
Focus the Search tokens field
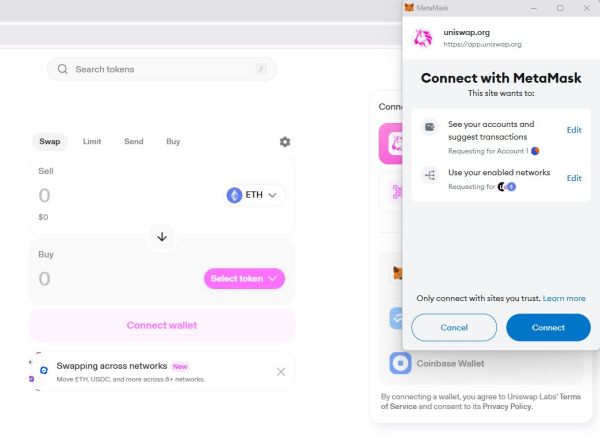161,69
